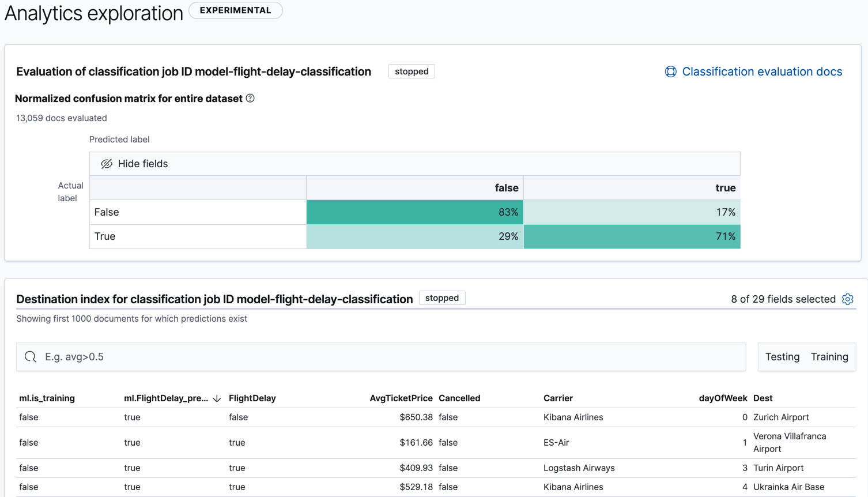The height and width of the screenshot is (497, 868).
Task: Click the Hide fields eye icon
Action: [107, 163]
